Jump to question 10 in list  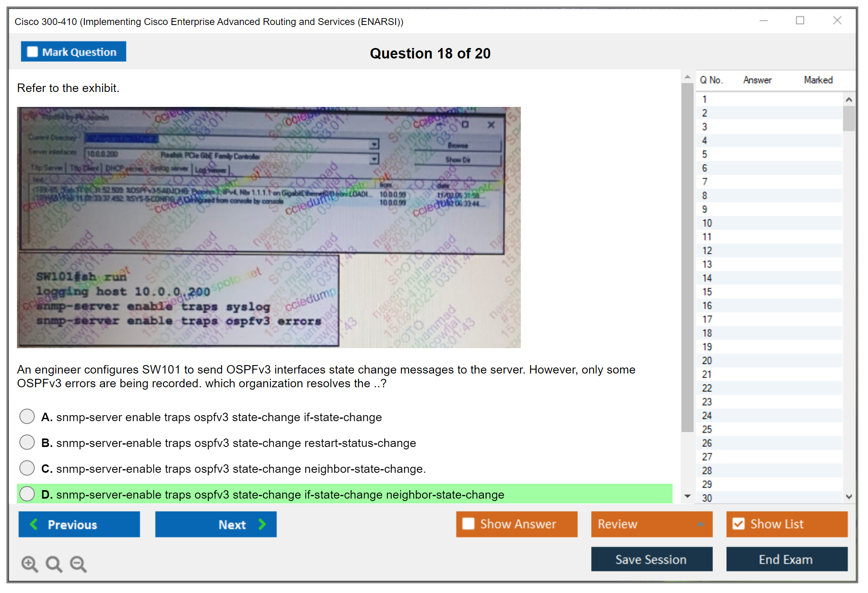(x=707, y=223)
